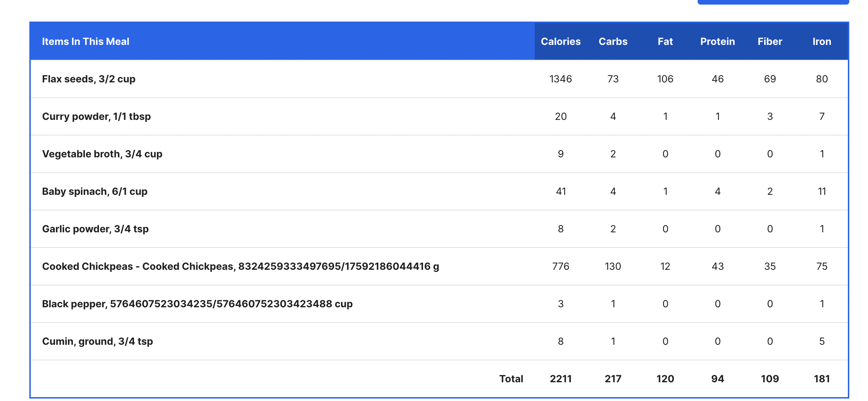Click the Calories column header
Screen dimensions: 868x401
[561, 41]
